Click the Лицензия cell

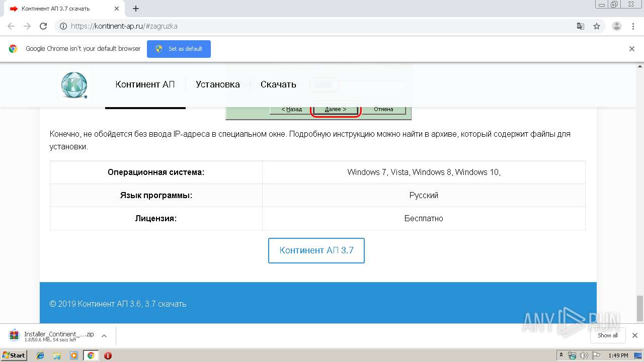[156, 218]
